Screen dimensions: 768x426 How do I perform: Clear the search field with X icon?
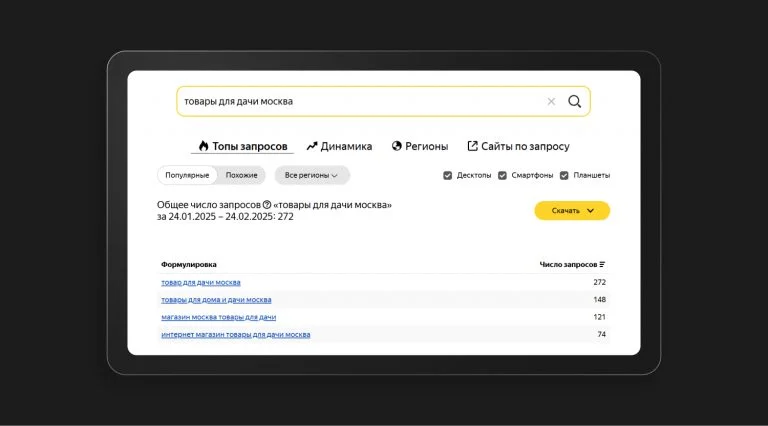pos(551,101)
